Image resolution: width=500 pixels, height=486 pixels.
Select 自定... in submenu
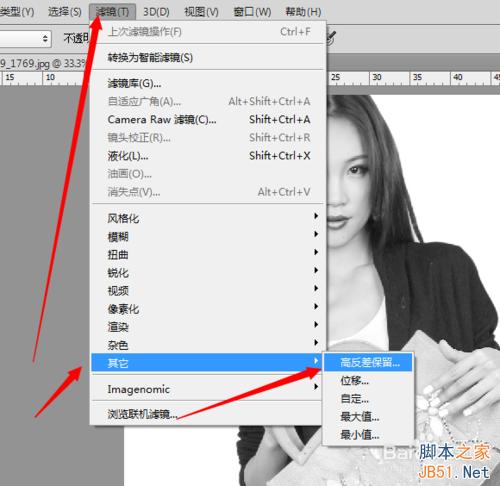point(368,398)
